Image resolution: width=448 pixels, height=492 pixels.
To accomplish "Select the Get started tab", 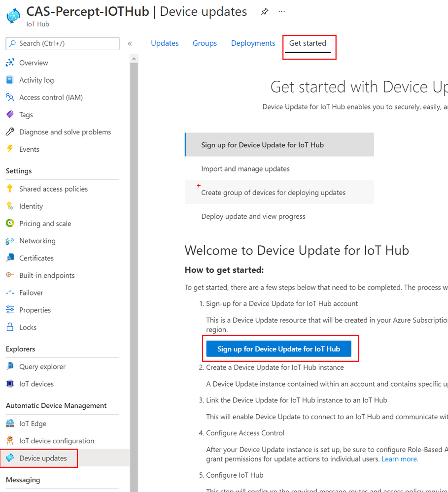I will point(308,43).
